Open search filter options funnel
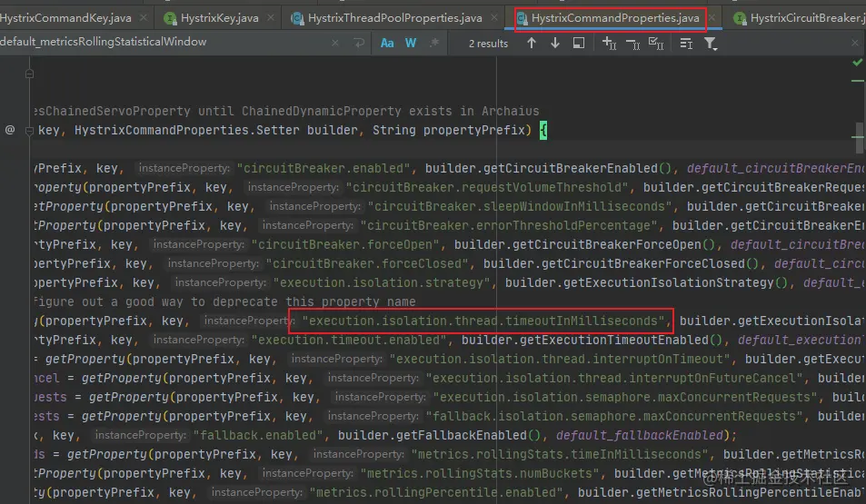This screenshot has width=866, height=504. click(x=711, y=43)
